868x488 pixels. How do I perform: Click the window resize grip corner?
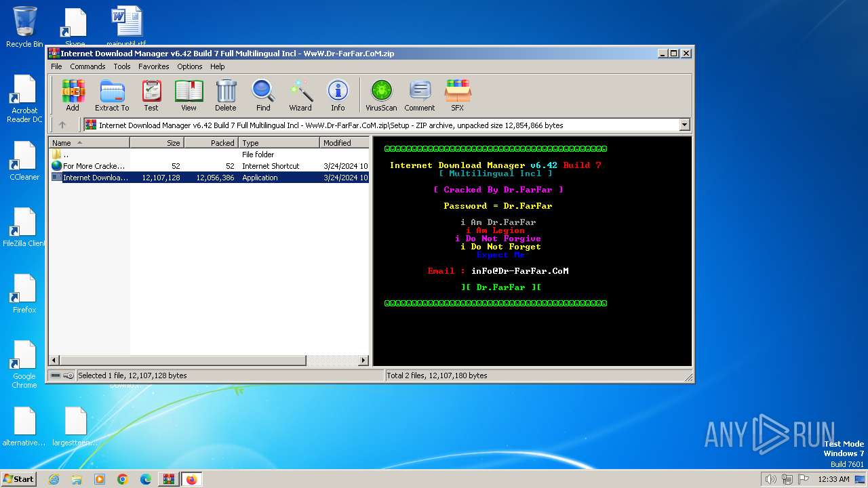(x=689, y=378)
